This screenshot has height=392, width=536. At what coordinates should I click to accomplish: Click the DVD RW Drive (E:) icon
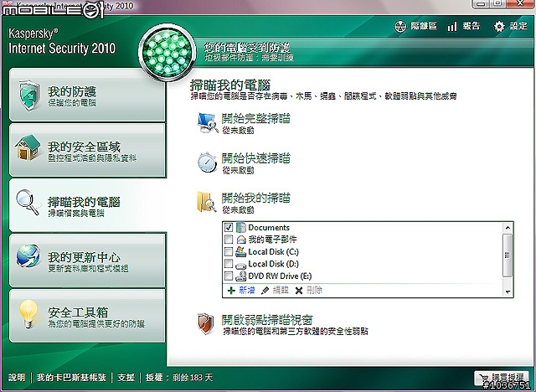(x=241, y=276)
